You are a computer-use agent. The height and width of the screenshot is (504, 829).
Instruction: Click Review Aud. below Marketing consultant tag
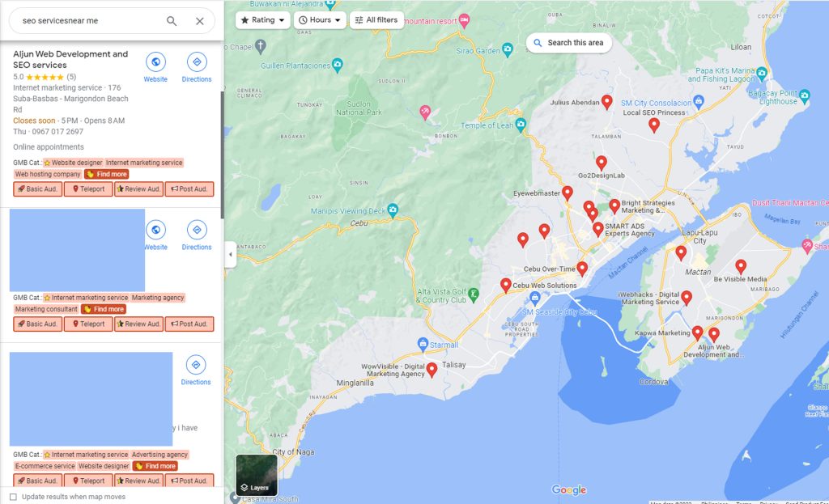pos(138,324)
